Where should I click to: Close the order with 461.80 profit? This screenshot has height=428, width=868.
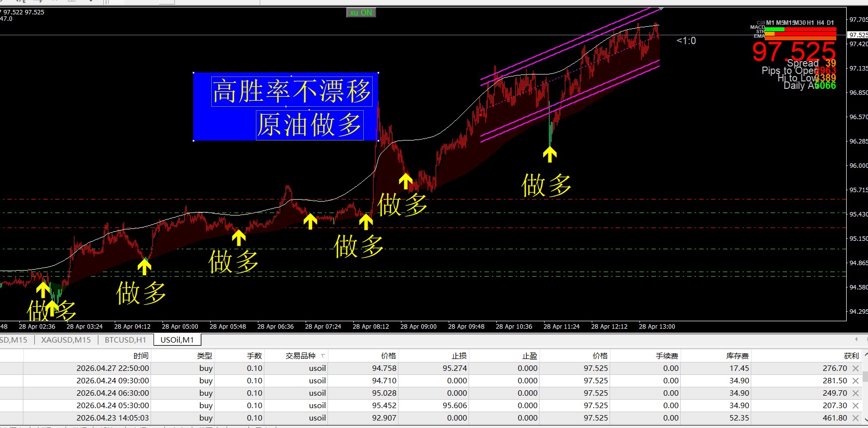click(855, 418)
